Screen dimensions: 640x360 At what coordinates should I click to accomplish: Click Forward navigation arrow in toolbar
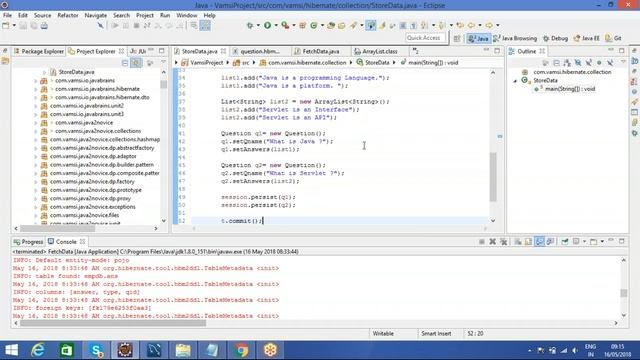[x=489, y=25]
